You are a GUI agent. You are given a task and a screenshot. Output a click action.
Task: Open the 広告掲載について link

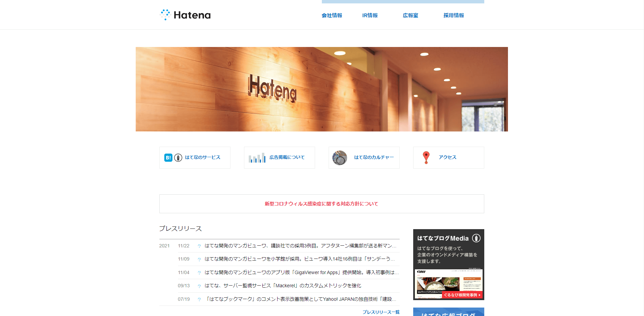pyautogui.click(x=287, y=157)
